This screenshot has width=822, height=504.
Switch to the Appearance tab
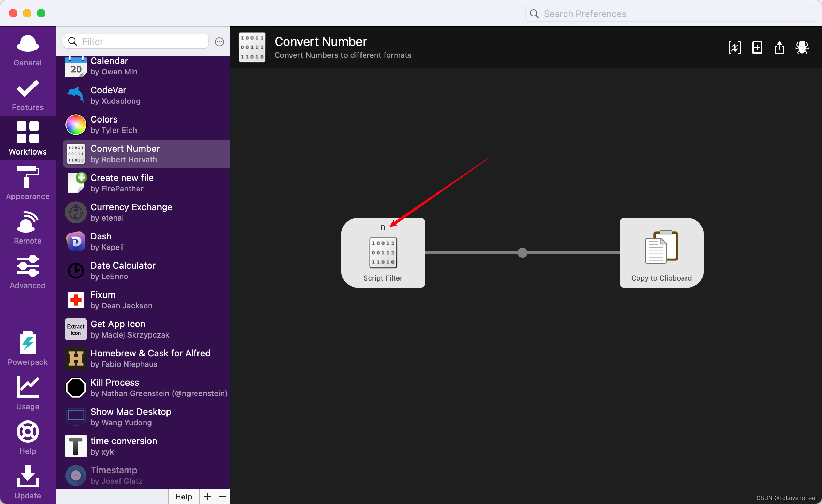[x=28, y=183]
